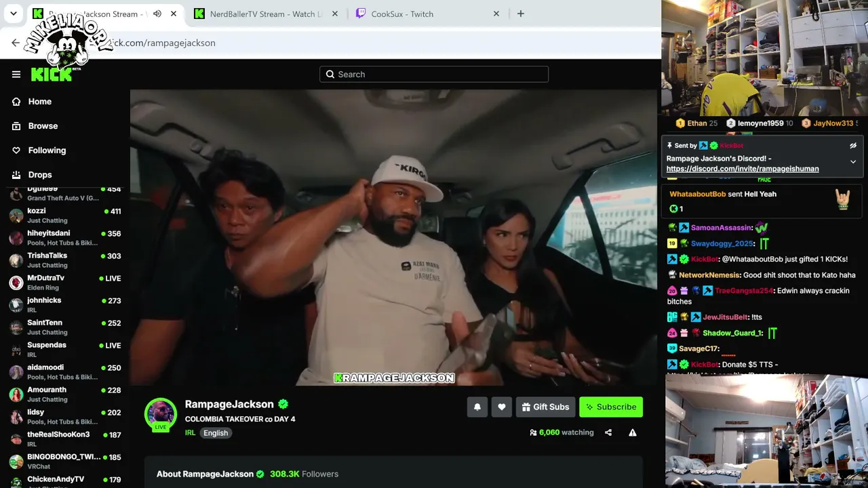Follow the channel with heart button
This screenshot has width=868, height=488.
coord(502,407)
